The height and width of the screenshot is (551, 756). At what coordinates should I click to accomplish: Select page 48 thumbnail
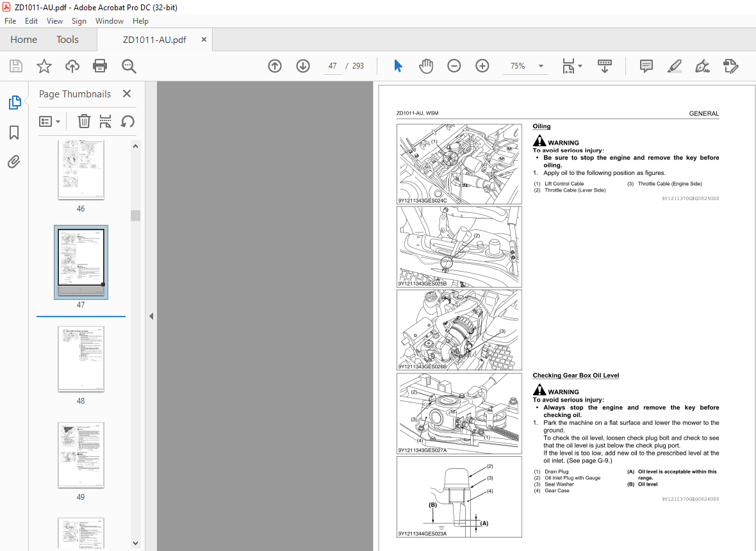[81, 359]
